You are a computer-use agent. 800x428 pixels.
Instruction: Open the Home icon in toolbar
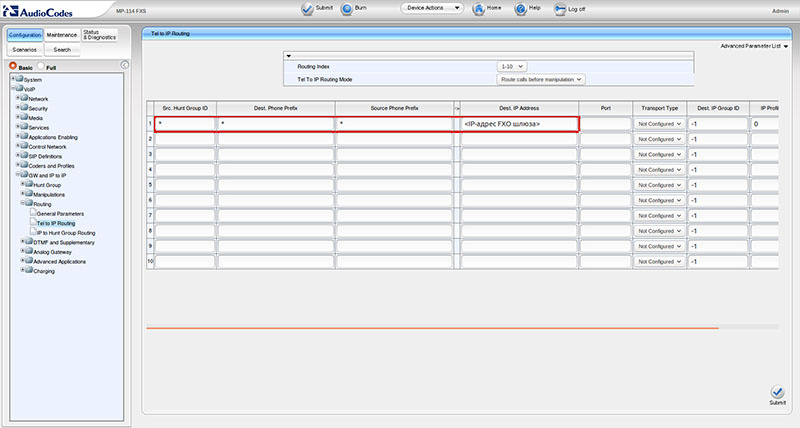[478, 9]
